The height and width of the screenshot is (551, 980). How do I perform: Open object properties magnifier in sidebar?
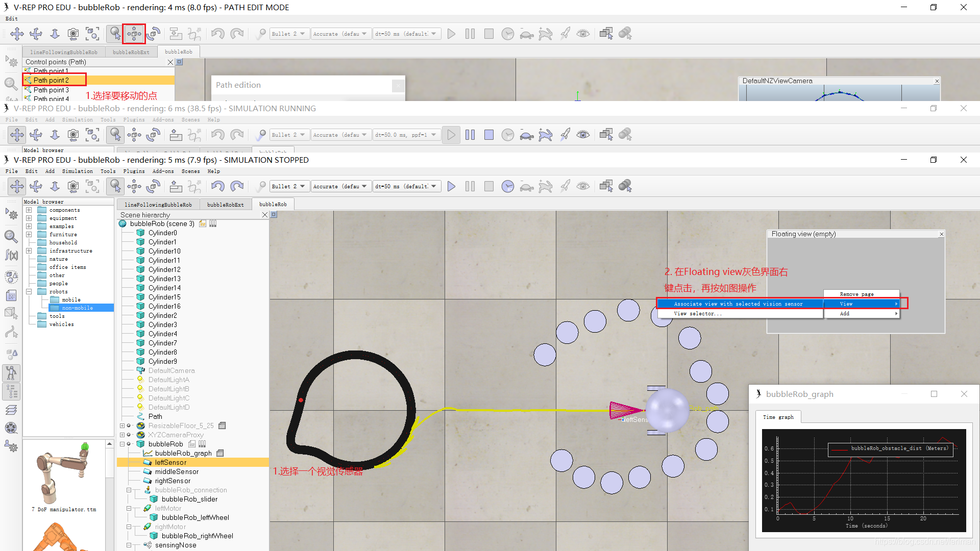[x=11, y=236]
